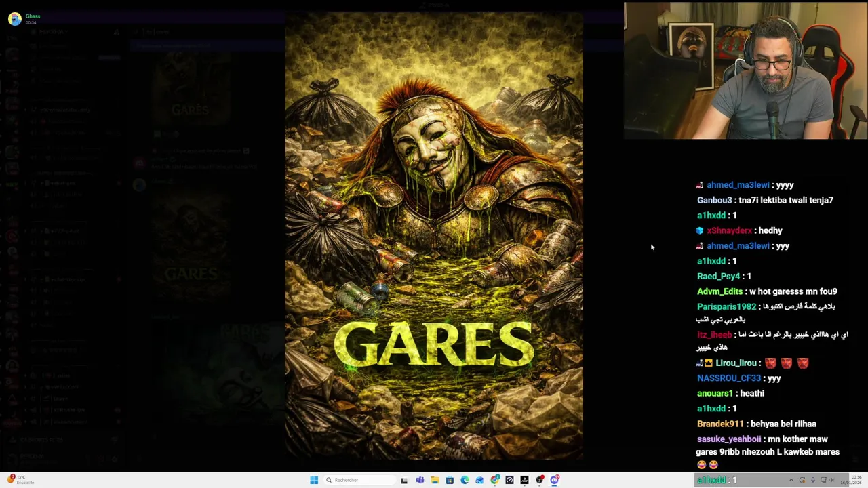Launch Microsoft Teams from the taskbar
868x488 pixels.
420,480
